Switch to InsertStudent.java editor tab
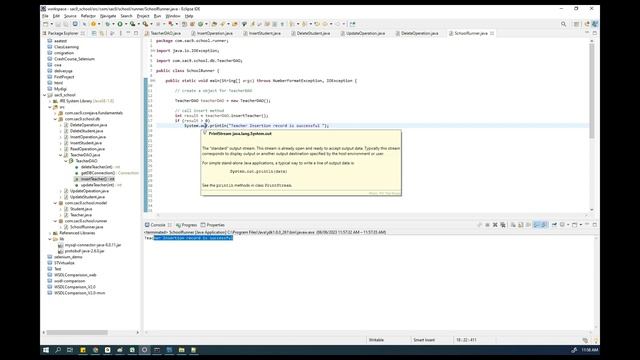Screen dimensions: 640x360 (264, 33)
